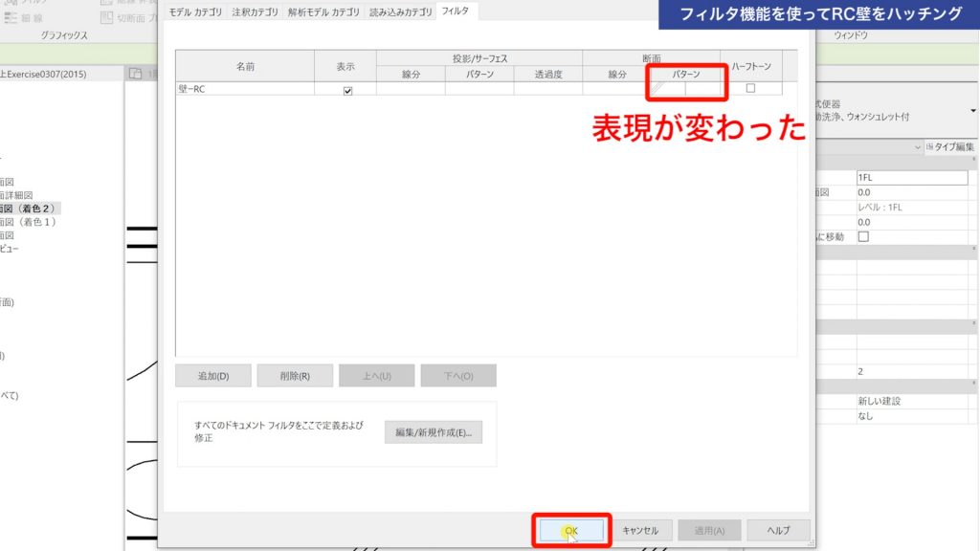Click the 切断面 プロファイル icon

click(107, 18)
